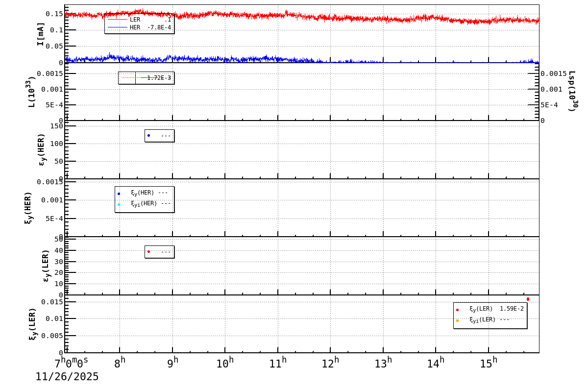Click the red ξy(LER) legend marker dot

coord(457,310)
